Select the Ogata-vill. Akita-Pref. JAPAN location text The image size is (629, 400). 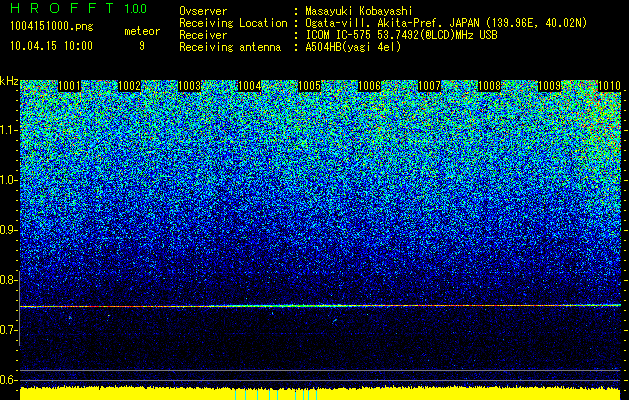pyautogui.click(x=446, y=23)
